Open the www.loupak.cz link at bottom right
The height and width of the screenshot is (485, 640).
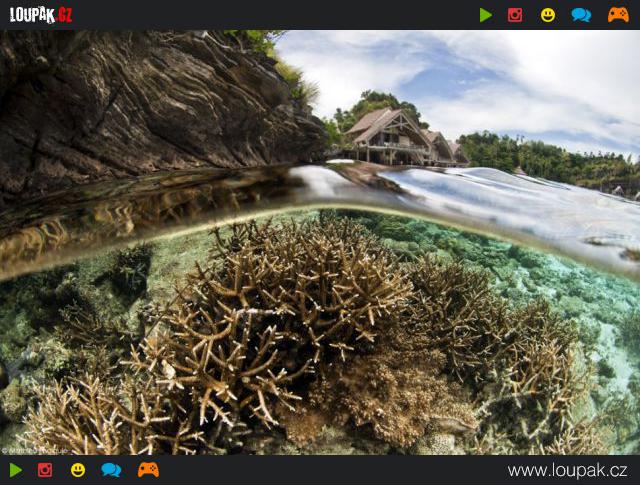(567, 470)
